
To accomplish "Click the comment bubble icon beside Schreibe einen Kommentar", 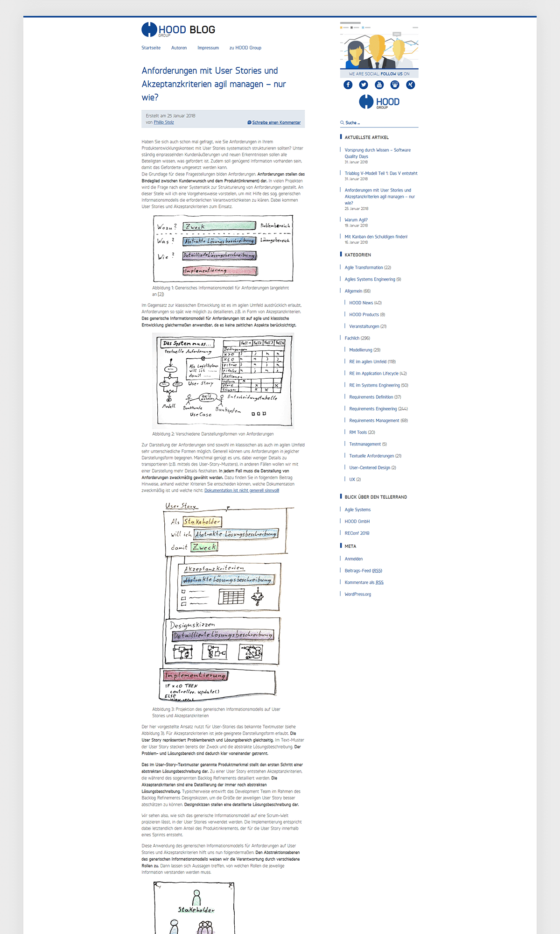I will 249,122.
